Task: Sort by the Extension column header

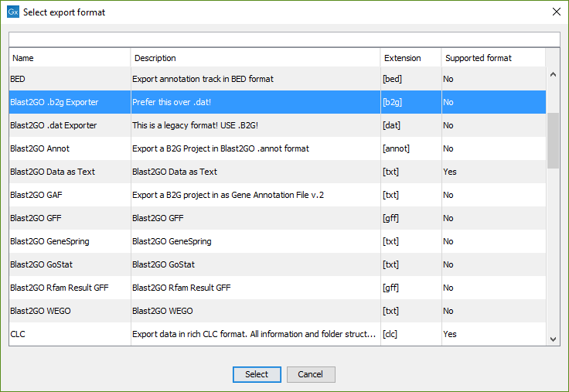Action: pyautogui.click(x=411, y=58)
